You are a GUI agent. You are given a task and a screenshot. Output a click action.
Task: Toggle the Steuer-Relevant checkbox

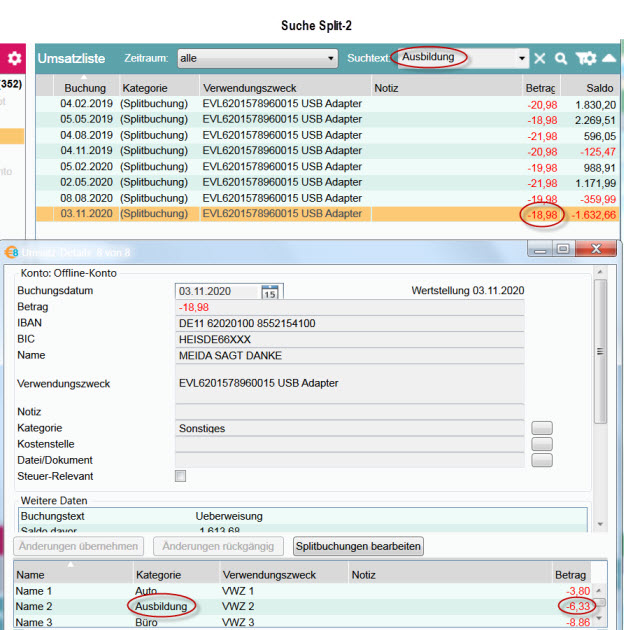(180, 476)
